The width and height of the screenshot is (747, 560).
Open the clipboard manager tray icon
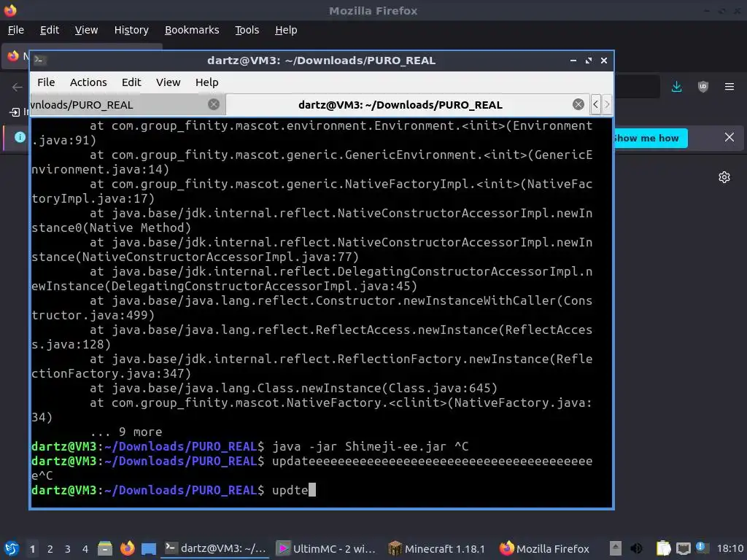click(x=663, y=548)
